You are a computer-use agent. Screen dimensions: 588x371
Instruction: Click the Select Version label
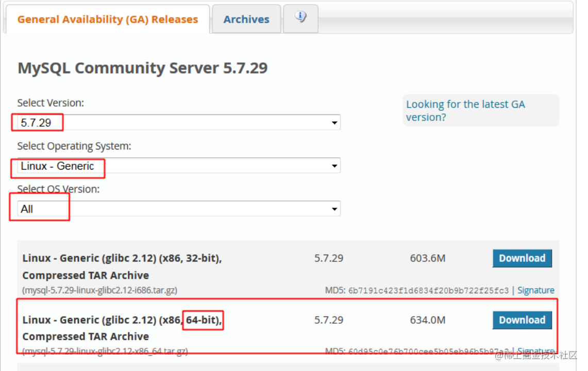51,103
